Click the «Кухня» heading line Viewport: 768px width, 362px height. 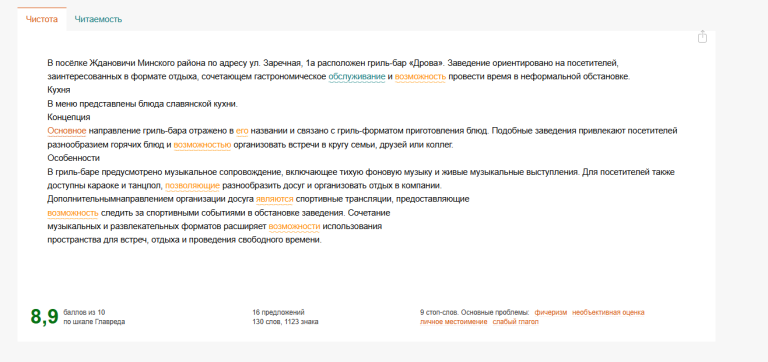59,90
